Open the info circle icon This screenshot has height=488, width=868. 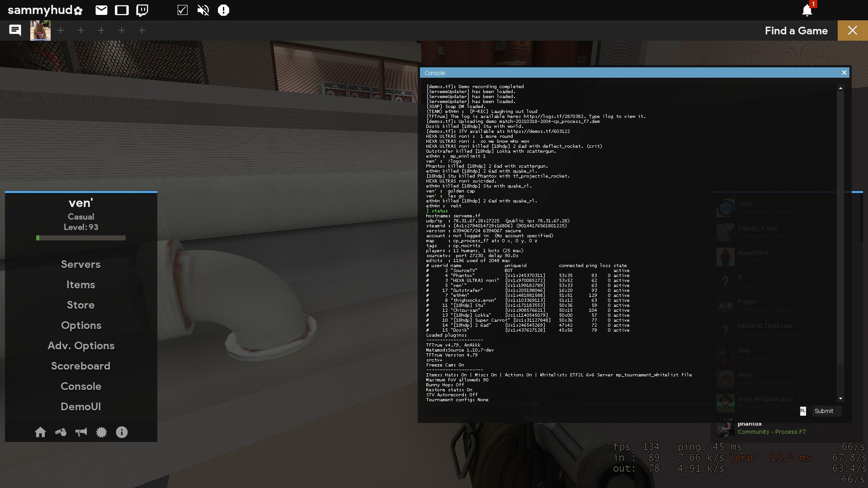point(122,432)
